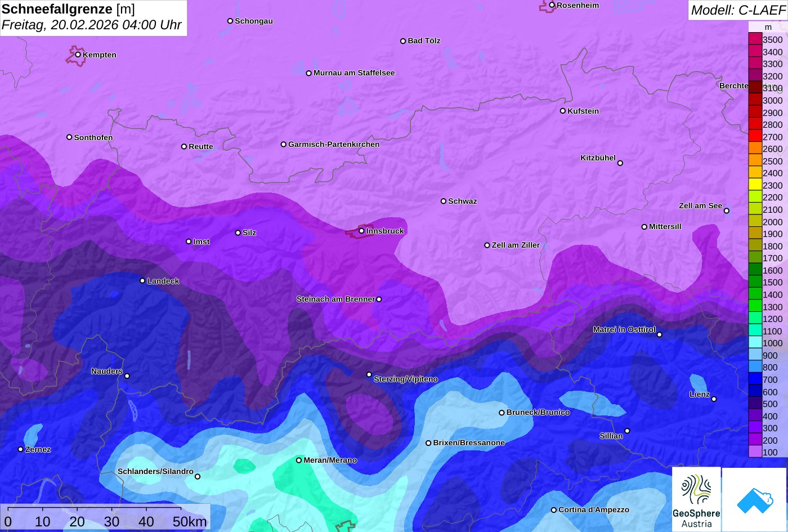
Task: Select the "Steinach am Brenner" label
Action: (335, 299)
